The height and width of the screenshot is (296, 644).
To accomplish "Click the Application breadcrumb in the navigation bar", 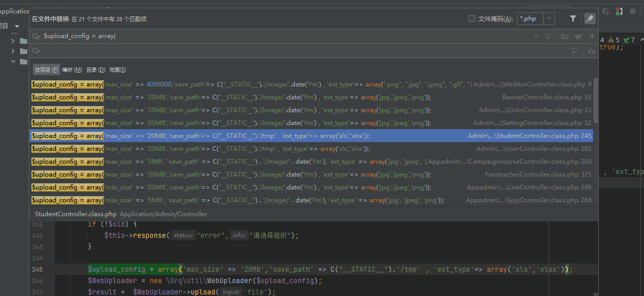I will pyautogui.click(x=14, y=11).
